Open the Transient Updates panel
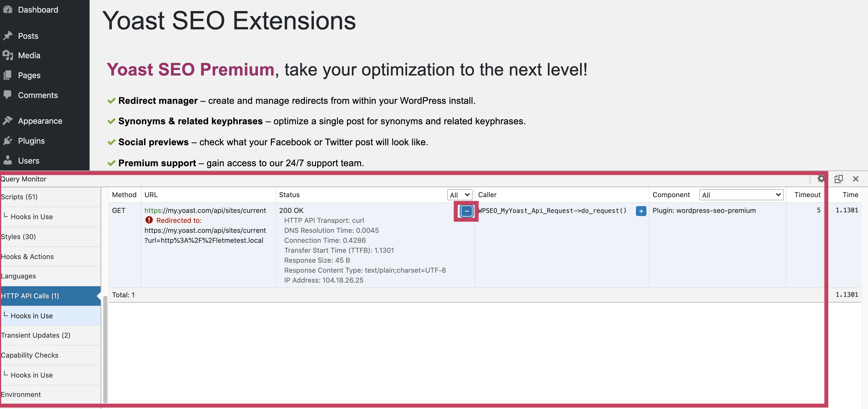This screenshot has width=868, height=409. pos(36,335)
